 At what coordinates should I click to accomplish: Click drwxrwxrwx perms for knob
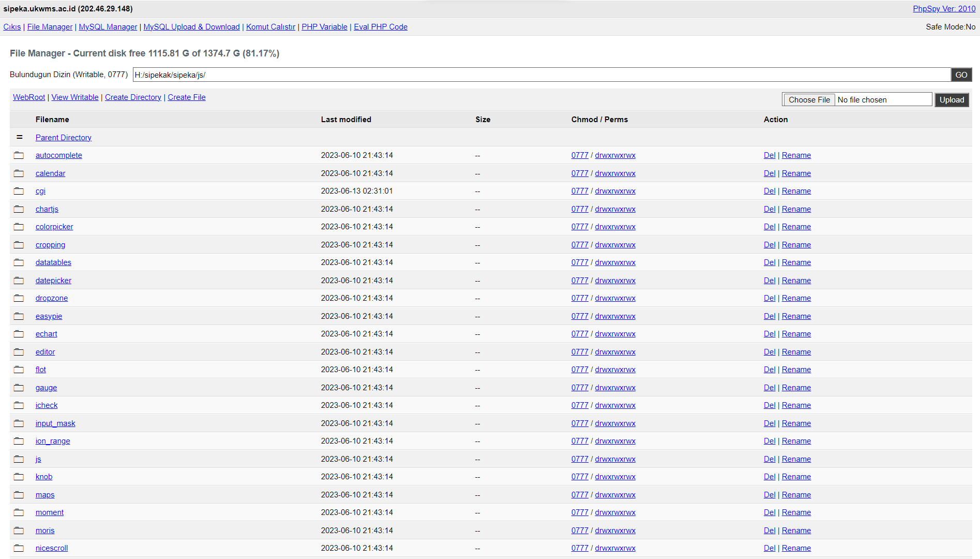point(615,477)
